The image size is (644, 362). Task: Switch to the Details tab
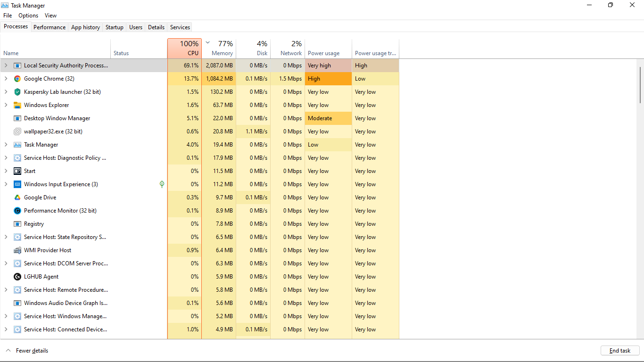(156, 27)
